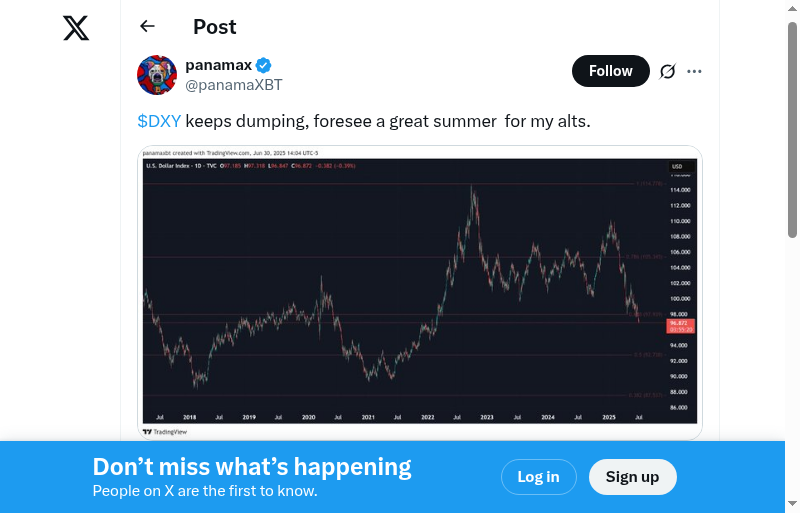800x513 pixels.
Task: Click the blue verified badge
Action: (x=263, y=65)
